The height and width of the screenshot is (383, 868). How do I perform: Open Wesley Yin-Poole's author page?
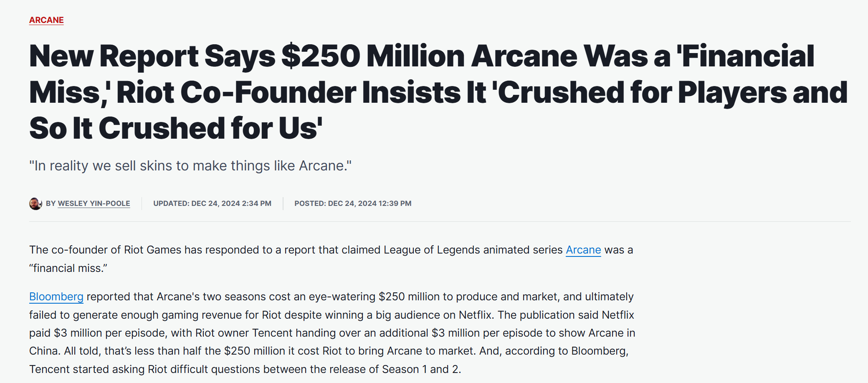point(94,203)
